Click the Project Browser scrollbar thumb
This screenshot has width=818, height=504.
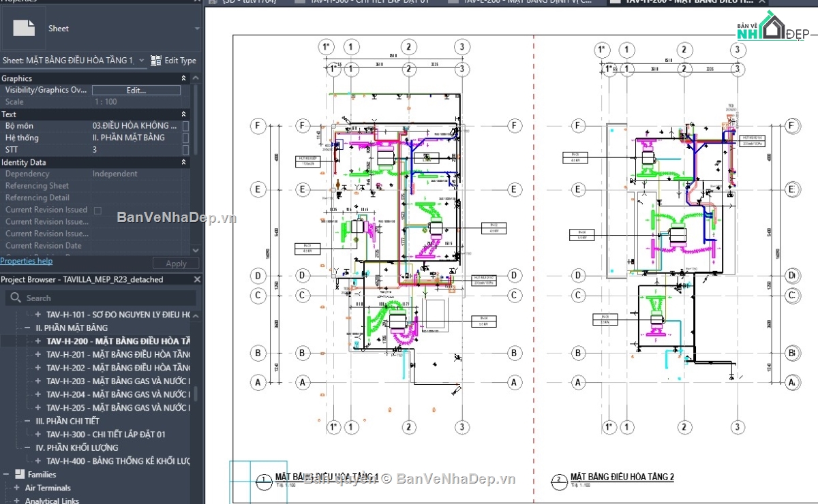pos(197,394)
